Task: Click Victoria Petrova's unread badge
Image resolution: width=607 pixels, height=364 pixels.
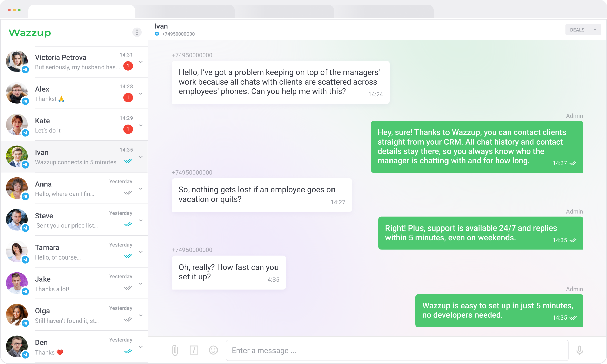Action: (x=128, y=66)
